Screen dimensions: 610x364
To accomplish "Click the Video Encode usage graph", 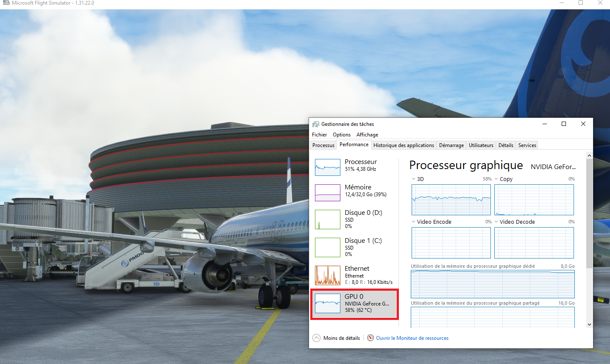I will [451, 243].
